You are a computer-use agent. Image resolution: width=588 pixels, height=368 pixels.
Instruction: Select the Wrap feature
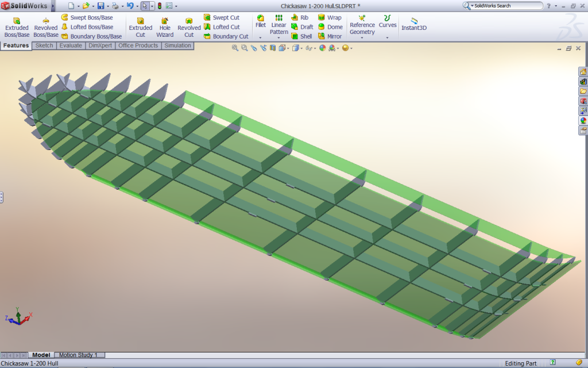coord(330,17)
